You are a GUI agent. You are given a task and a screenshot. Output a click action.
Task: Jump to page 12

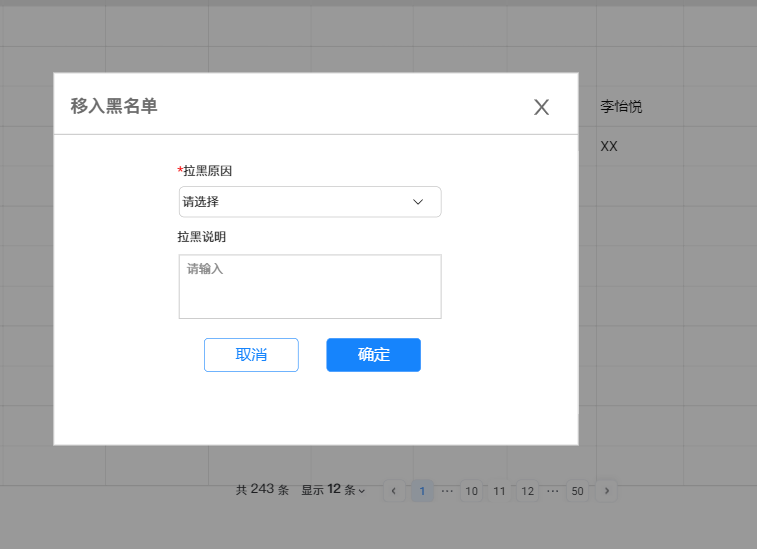point(527,491)
